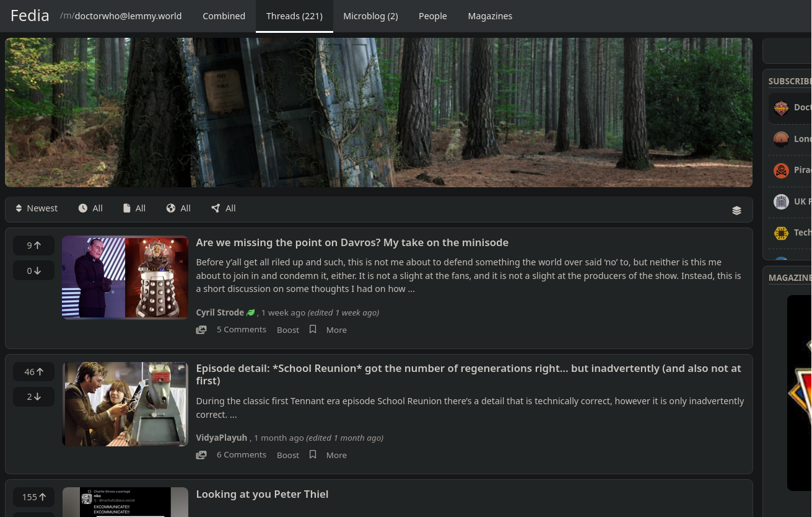Bookmark the School Reunion thread
The height and width of the screenshot is (517, 812).
(313, 454)
